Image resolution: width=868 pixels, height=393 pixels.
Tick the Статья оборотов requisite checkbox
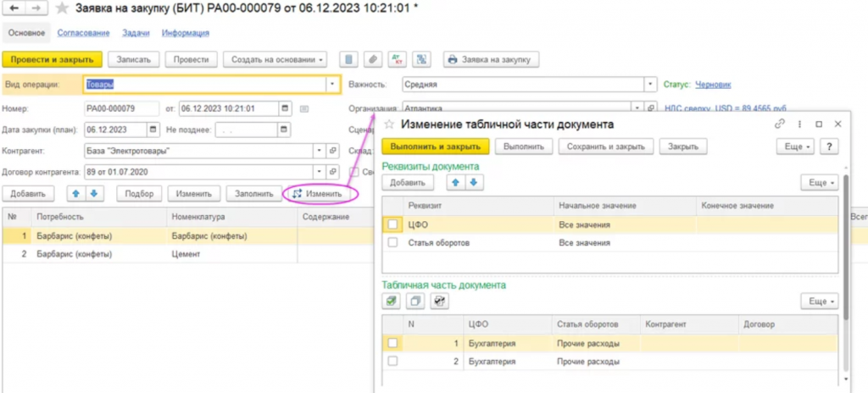tap(392, 242)
